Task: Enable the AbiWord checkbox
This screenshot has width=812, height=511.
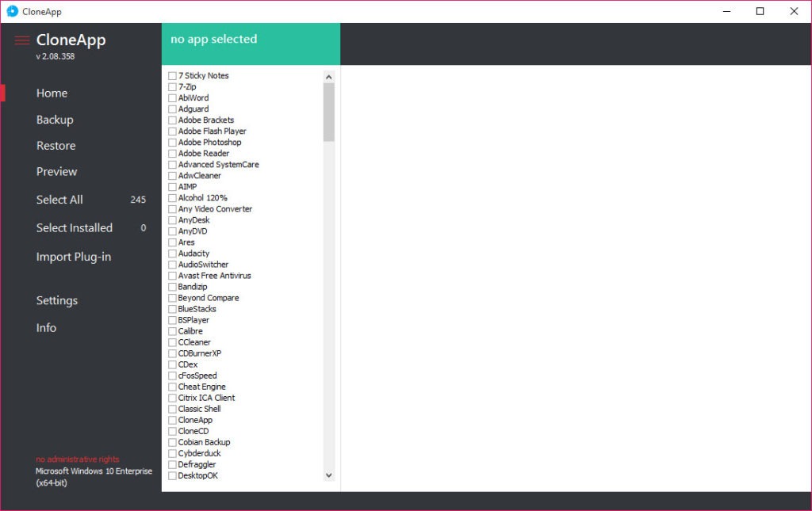Action: pyautogui.click(x=172, y=97)
